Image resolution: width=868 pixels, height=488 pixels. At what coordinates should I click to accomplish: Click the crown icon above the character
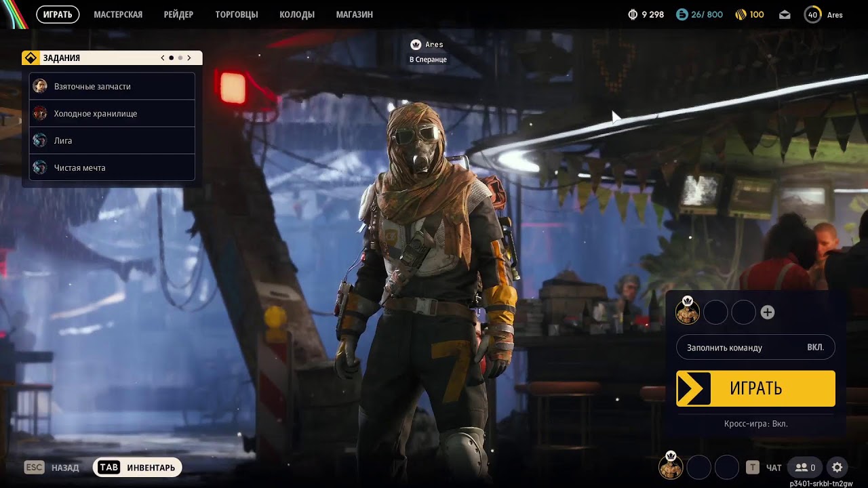(416, 45)
